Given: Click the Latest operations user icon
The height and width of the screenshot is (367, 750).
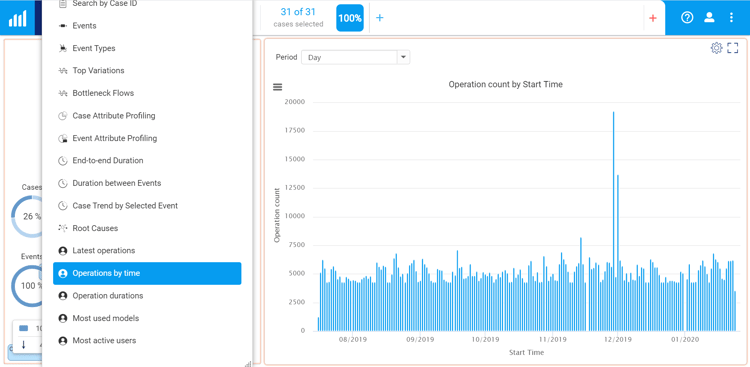Looking at the screenshot, I should pyautogui.click(x=62, y=251).
